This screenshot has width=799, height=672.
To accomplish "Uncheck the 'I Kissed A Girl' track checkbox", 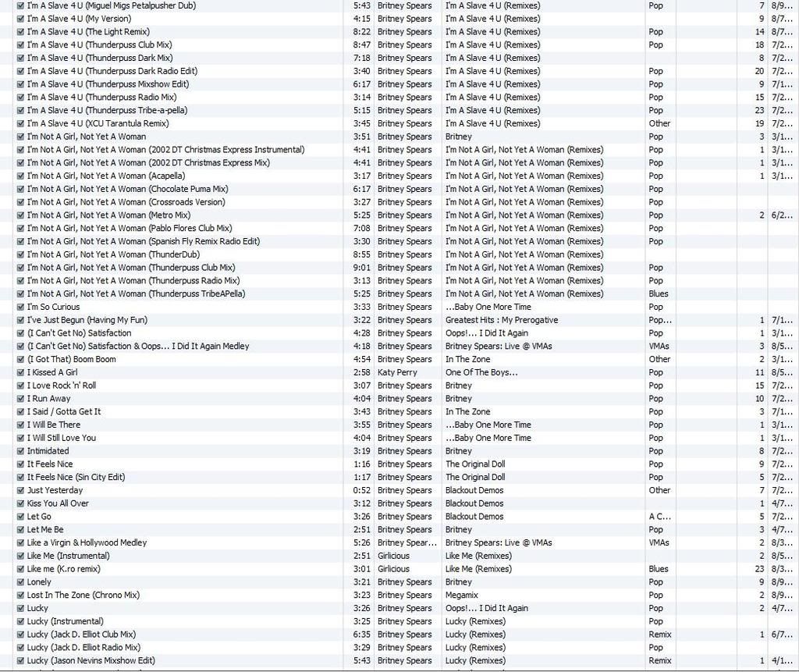I will 20,372.
